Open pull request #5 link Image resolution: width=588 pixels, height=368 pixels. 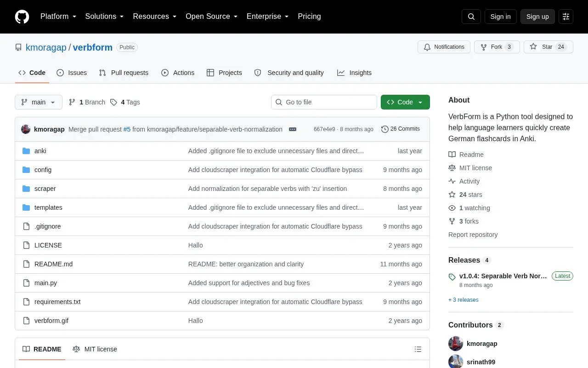[127, 129]
